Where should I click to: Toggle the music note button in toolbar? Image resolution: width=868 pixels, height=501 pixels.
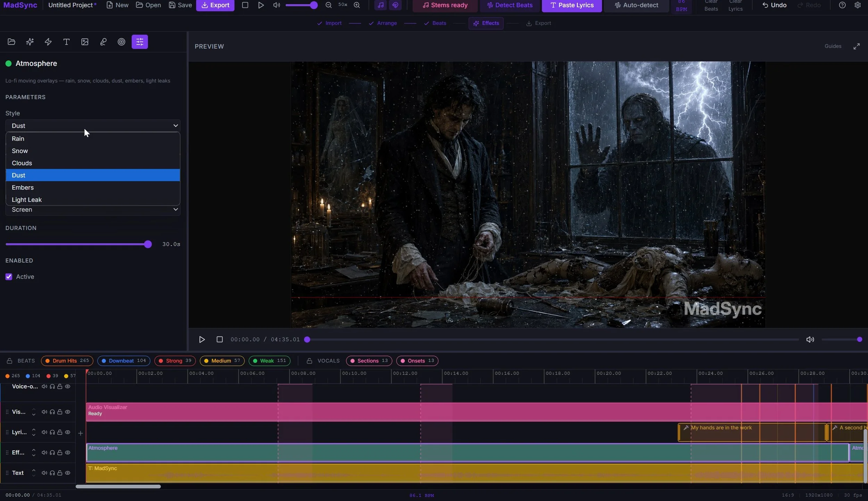[381, 5]
